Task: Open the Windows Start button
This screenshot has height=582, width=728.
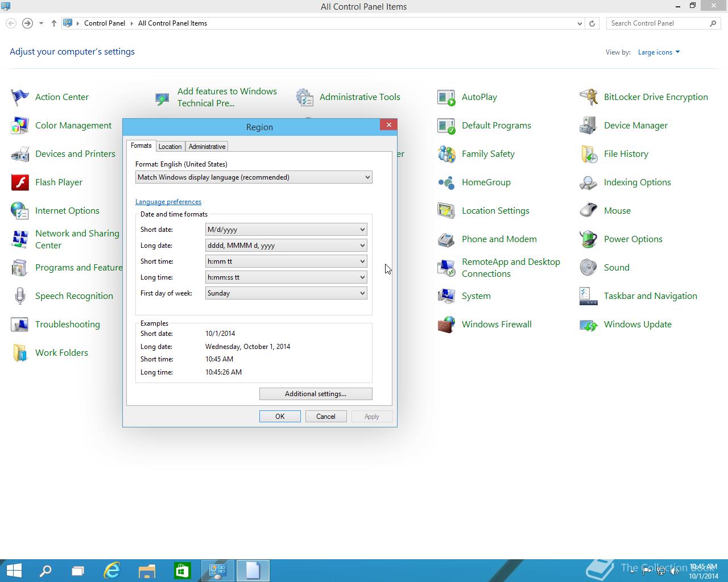Action: pos(14,571)
